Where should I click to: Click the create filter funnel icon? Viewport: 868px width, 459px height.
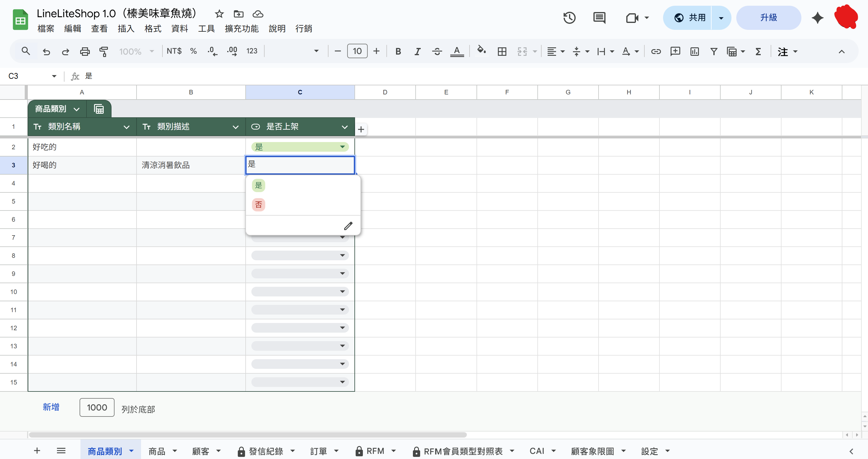(x=714, y=51)
